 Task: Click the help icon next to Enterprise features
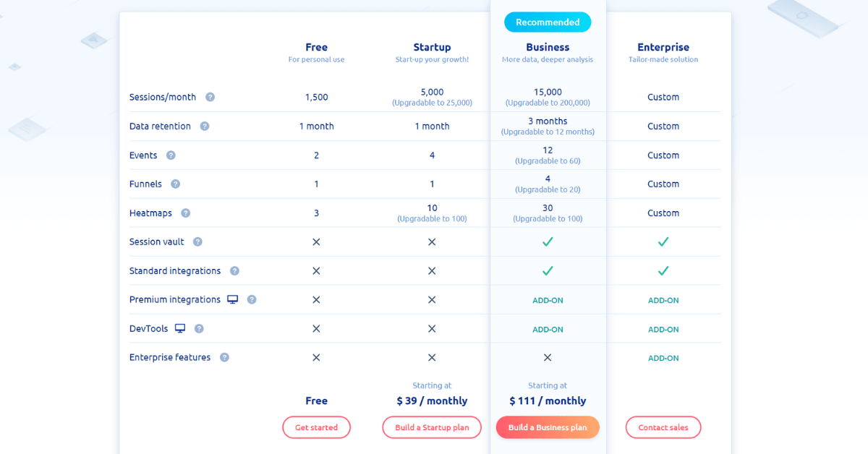coord(224,358)
